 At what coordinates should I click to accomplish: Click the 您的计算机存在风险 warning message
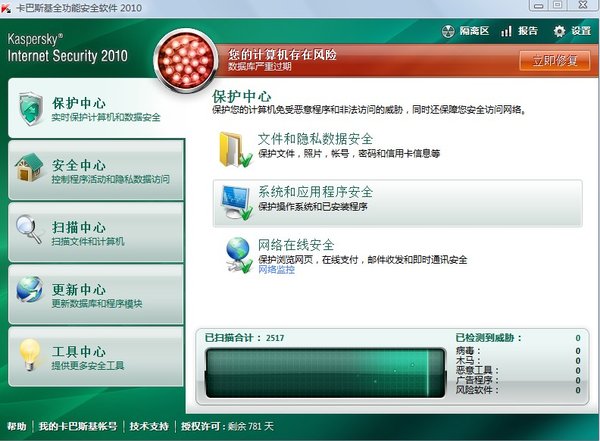point(282,54)
